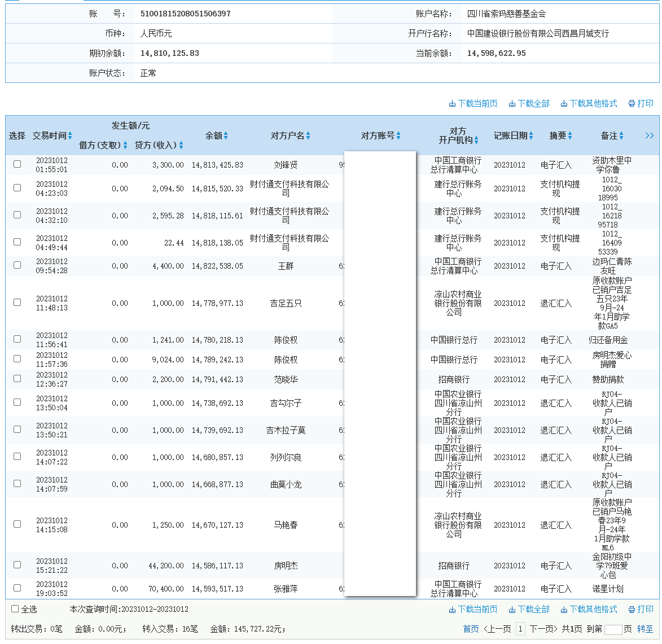Sort by 贷方(收入) column arrows

(181, 145)
